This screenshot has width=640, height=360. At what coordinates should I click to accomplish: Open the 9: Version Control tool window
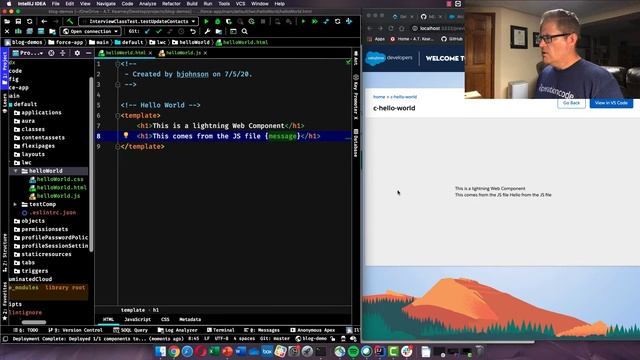(x=76, y=330)
